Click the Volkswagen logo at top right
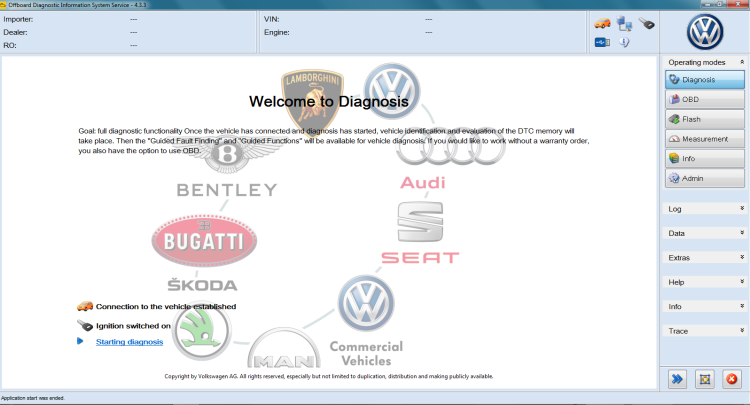 [x=705, y=32]
